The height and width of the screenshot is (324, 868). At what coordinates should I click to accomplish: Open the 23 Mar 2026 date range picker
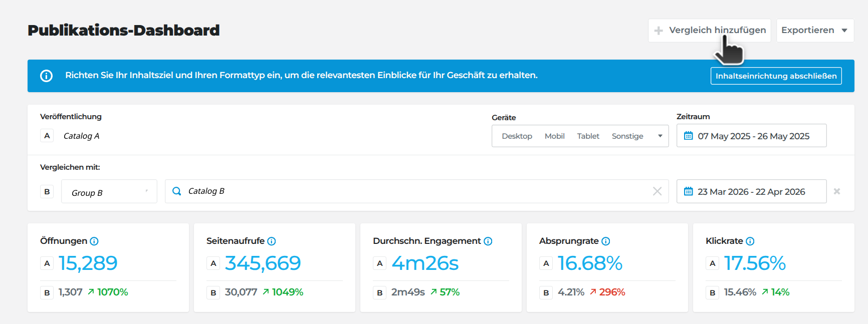(x=751, y=192)
